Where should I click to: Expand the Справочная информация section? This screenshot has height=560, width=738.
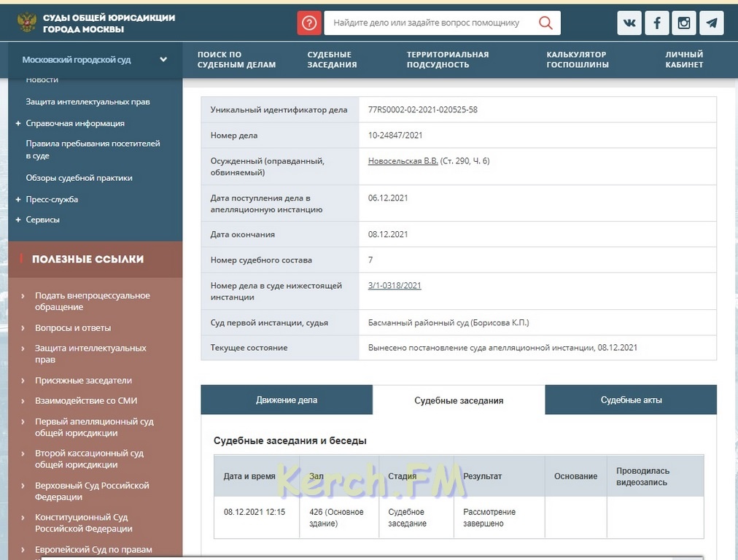click(x=18, y=123)
